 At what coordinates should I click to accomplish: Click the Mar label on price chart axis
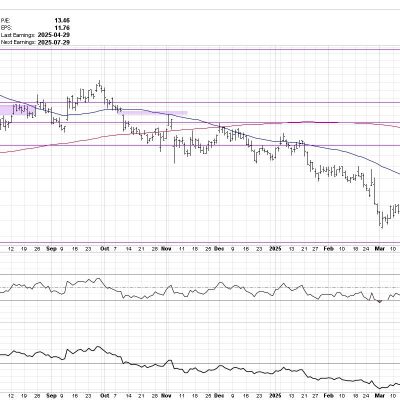pyautogui.click(x=380, y=249)
